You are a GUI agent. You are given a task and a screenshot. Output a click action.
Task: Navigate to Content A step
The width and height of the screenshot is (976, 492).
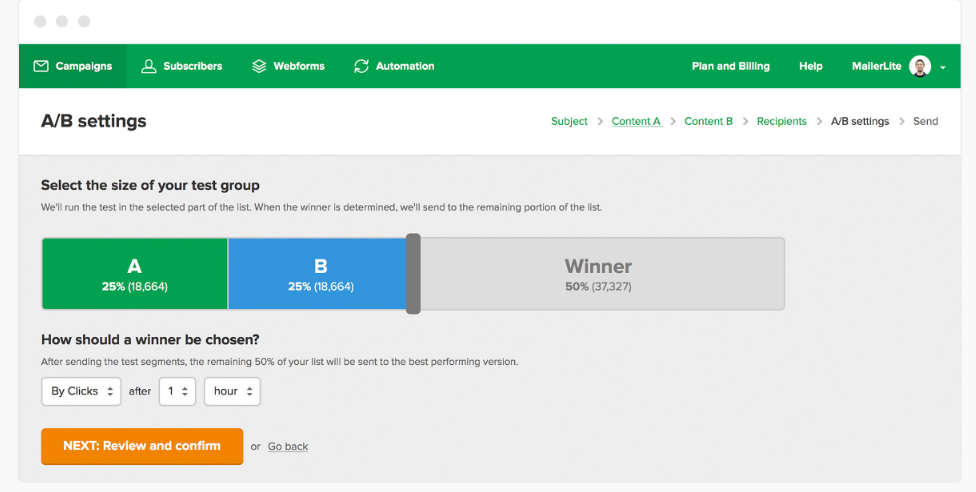tap(636, 121)
